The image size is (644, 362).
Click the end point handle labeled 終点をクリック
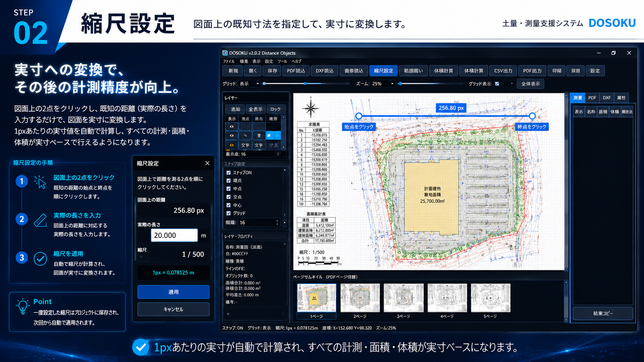tap(532, 116)
